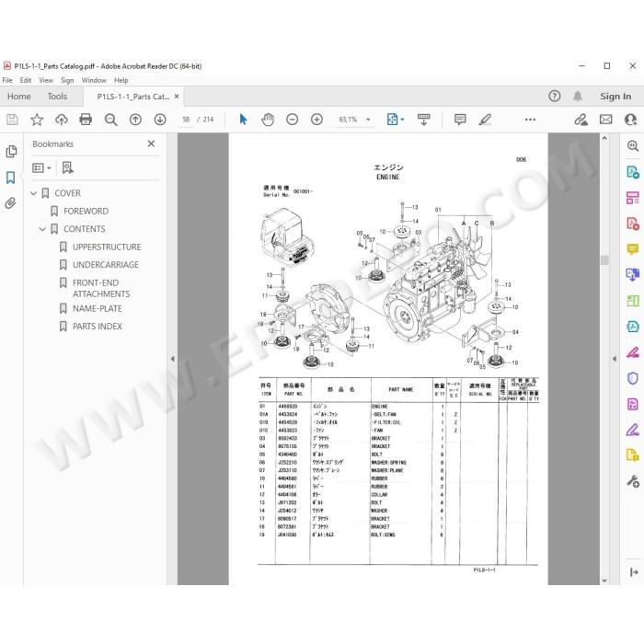Screen dimensions: 644x644
Task: Switch to the Home tab
Action: [19, 96]
